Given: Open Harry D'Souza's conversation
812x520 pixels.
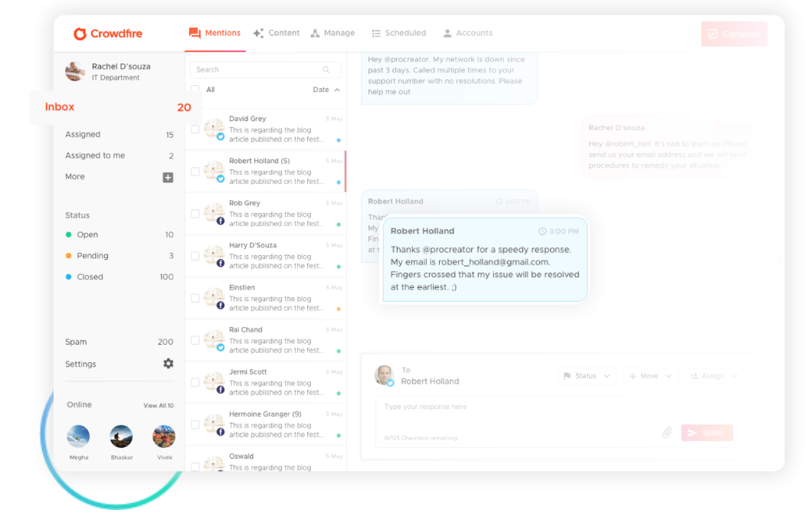Looking at the screenshot, I should (x=266, y=256).
